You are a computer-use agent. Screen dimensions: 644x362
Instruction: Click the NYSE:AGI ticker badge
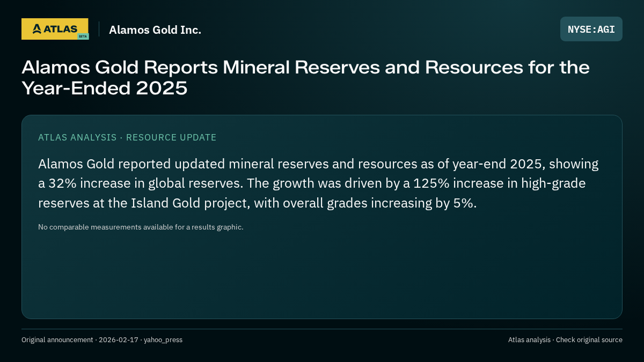[591, 29]
